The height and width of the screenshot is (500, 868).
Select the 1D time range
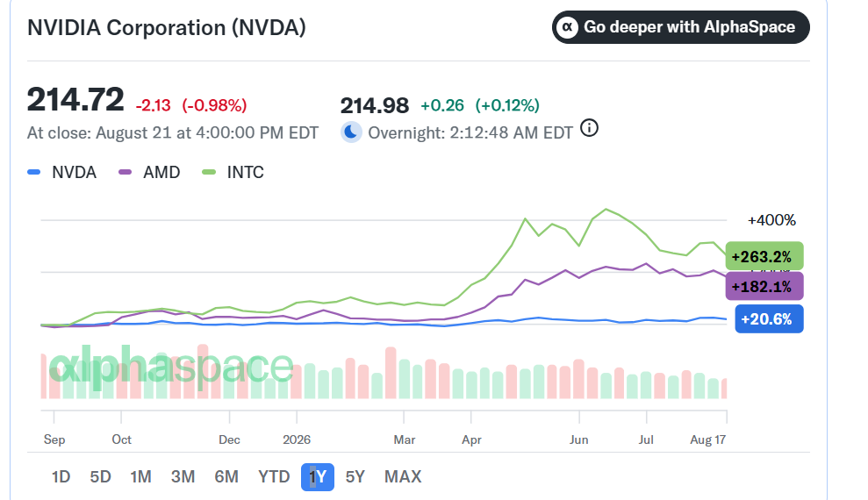61,477
